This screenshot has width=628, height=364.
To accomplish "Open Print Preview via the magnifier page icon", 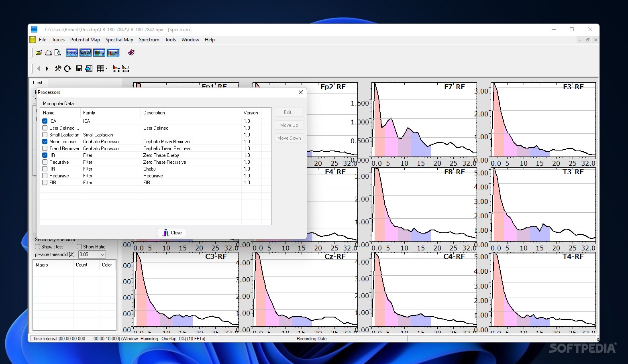I will coord(58,53).
